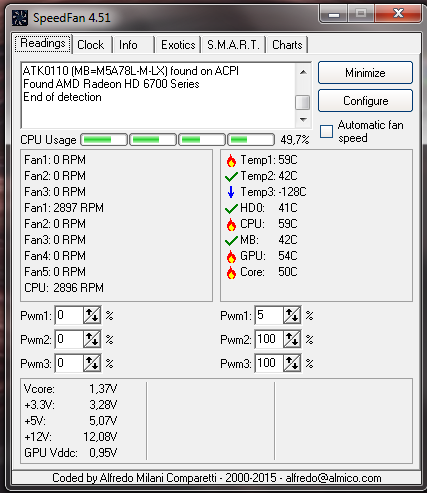This screenshot has height=493, width=427.
Task: Open the Charts tab
Action: click(287, 45)
